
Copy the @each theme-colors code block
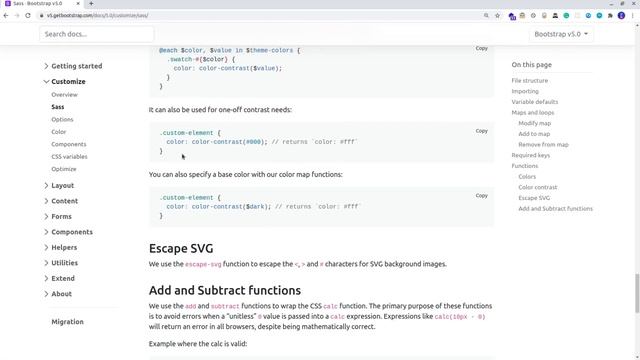coord(482,48)
